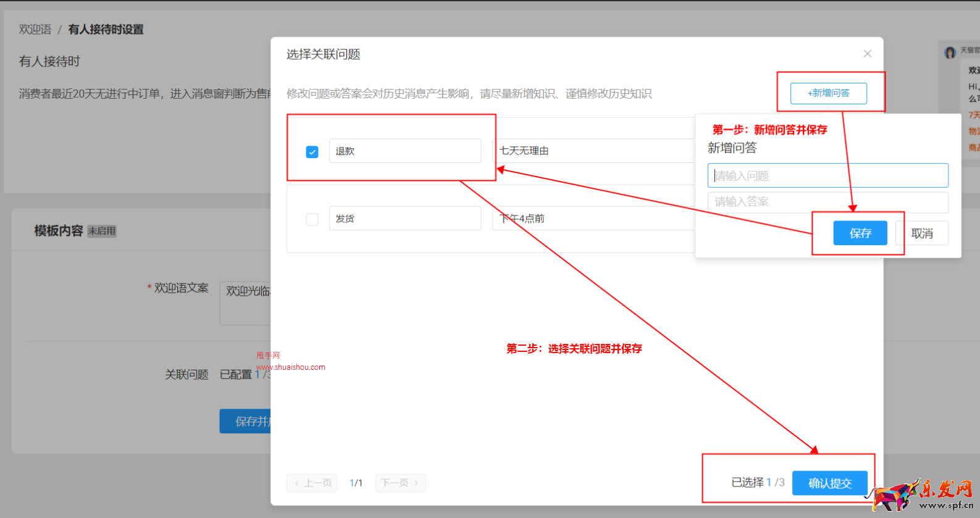
Task: Click the 欢迎语文案 text area
Action: tap(245, 303)
